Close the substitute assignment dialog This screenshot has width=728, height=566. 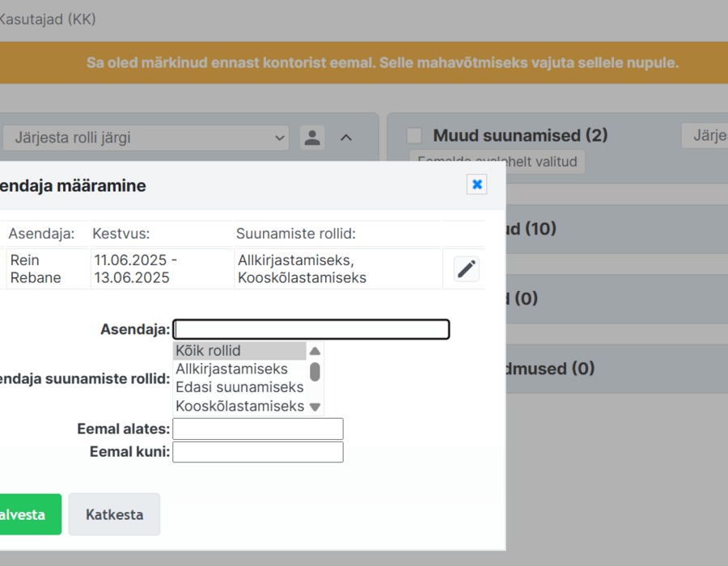476,184
